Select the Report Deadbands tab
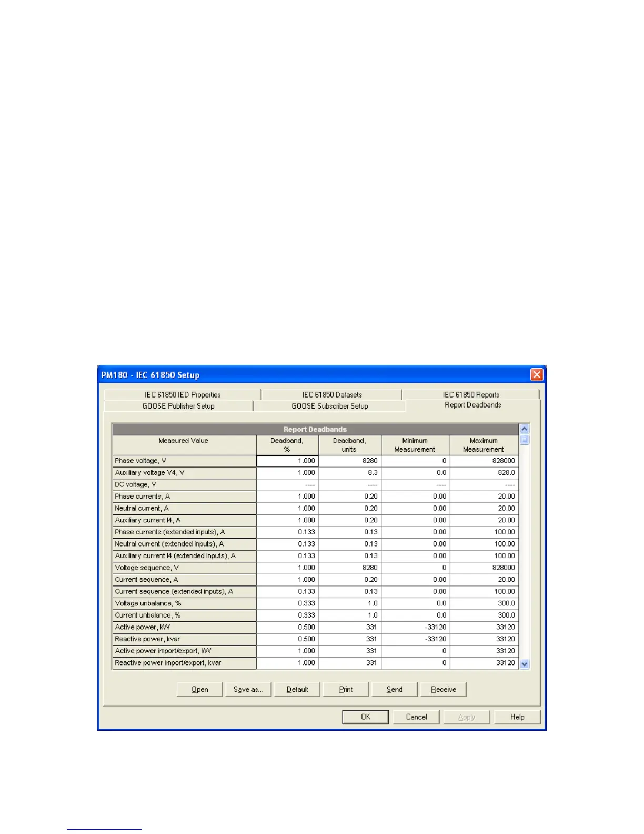Screen dimensions: 644x834 tap(473, 405)
